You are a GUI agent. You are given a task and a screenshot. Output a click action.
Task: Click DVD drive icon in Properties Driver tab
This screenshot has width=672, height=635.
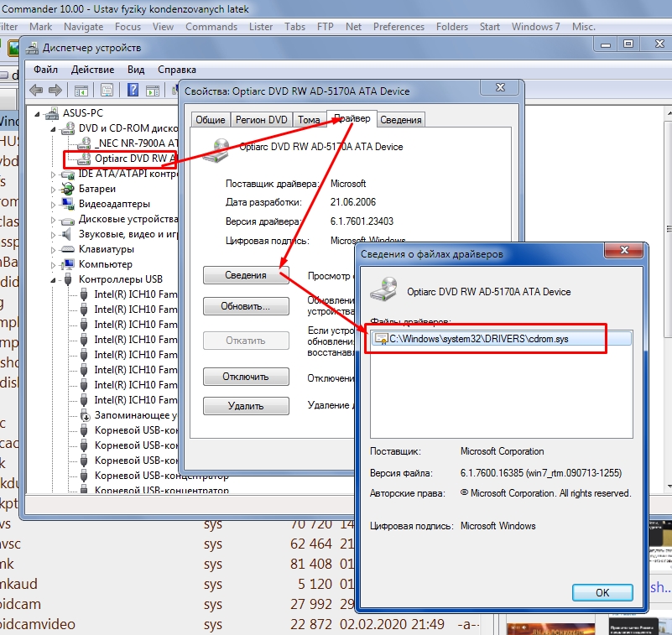[216, 150]
